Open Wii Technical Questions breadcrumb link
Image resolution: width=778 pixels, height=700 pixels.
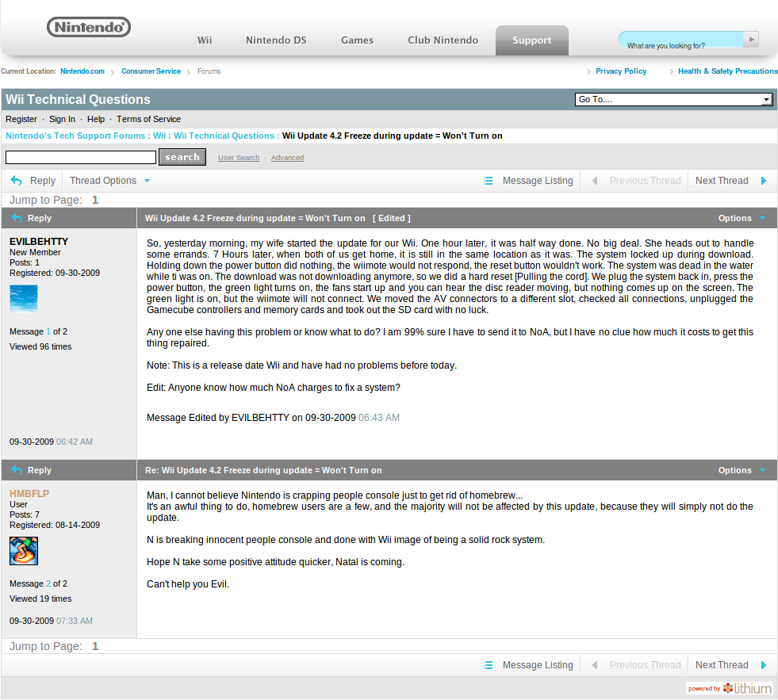pos(224,136)
